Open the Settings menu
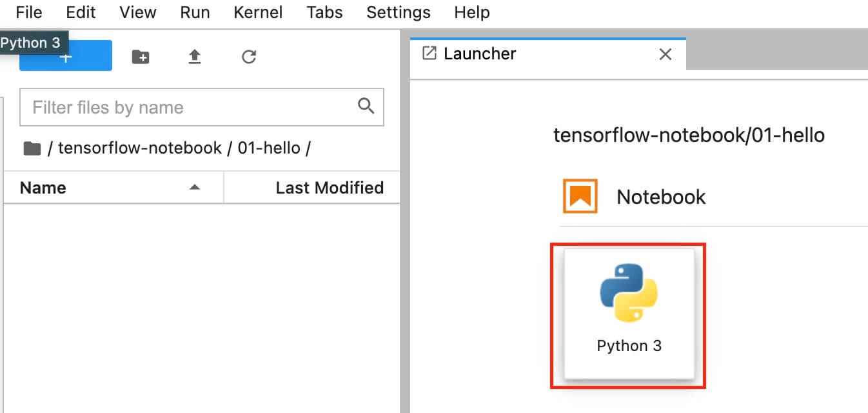Viewport: 868px width, 413px height. [398, 12]
